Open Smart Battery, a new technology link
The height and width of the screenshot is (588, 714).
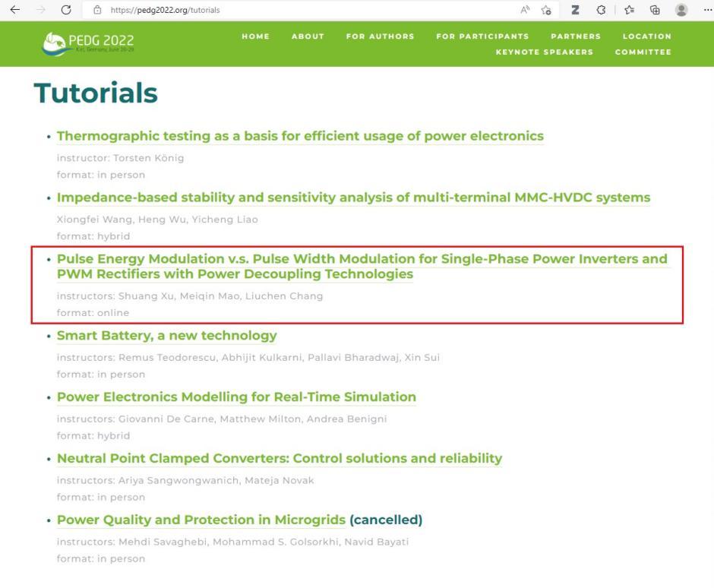[x=166, y=335]
